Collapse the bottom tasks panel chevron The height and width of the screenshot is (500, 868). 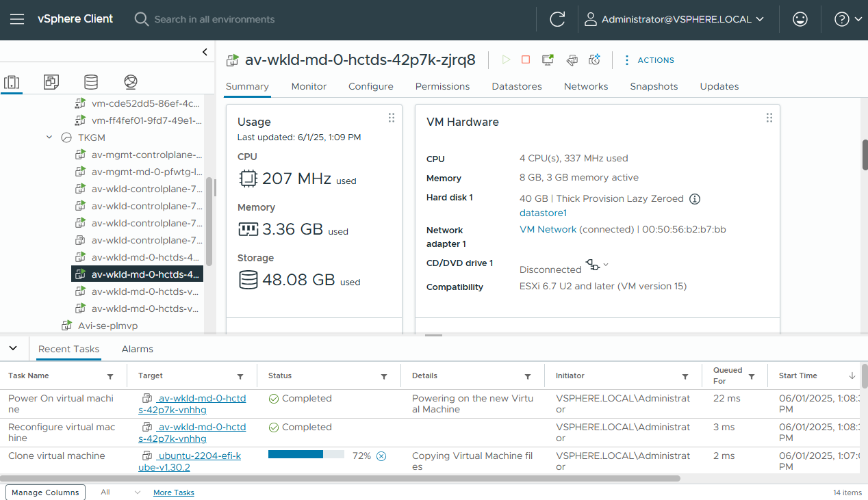click(x=13, y=348)
